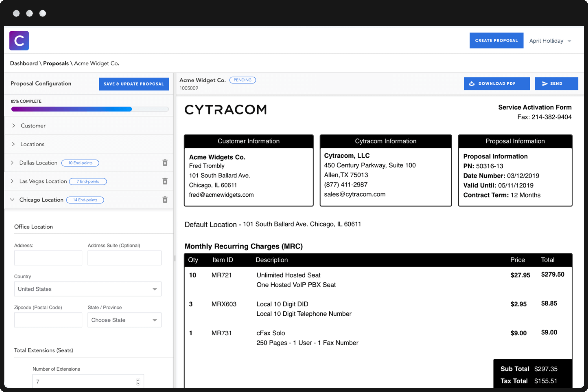Click the (877) 411-2987 phone number
This screenshot has width=588, height=392.
coord(346,185)
